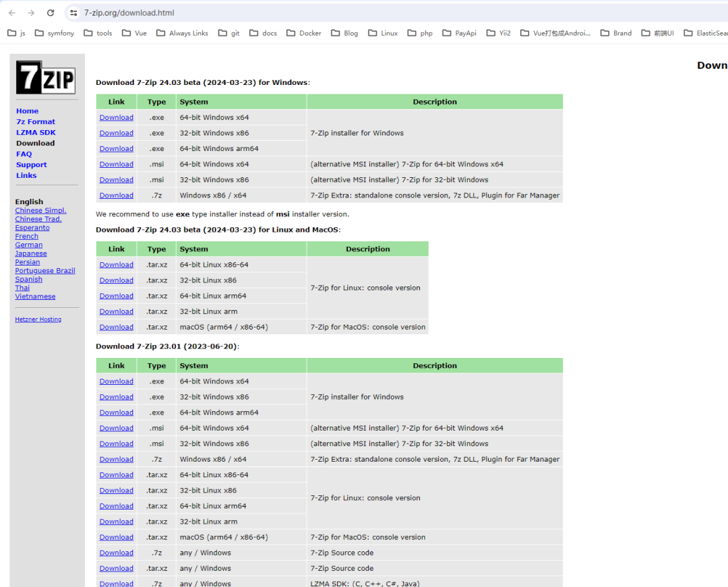Download 23.01 64-bit Linux x86-64 tar.xz

pos(117,475)
